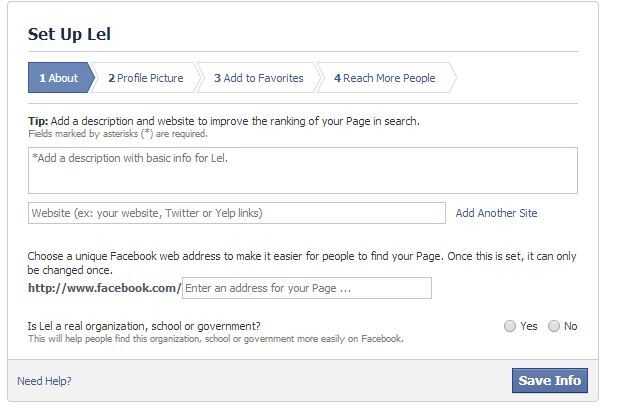
Task: Click the real organization question text
Action: [x=144, y=326]
